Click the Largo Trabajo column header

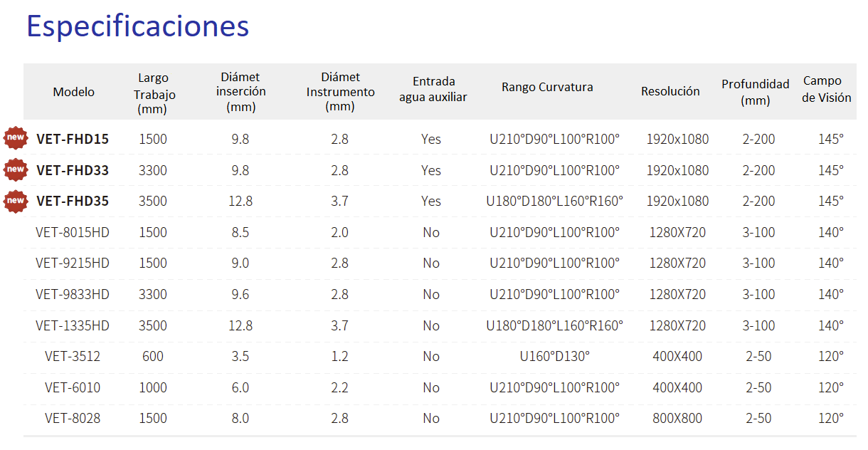[154, 93]
